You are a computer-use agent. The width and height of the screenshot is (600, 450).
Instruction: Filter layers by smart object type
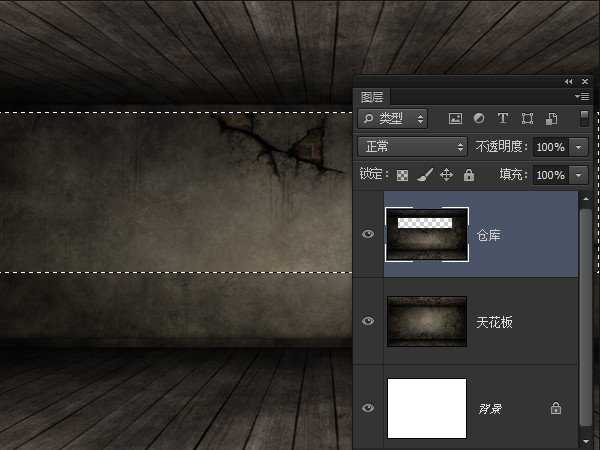(x=551, y=118)
